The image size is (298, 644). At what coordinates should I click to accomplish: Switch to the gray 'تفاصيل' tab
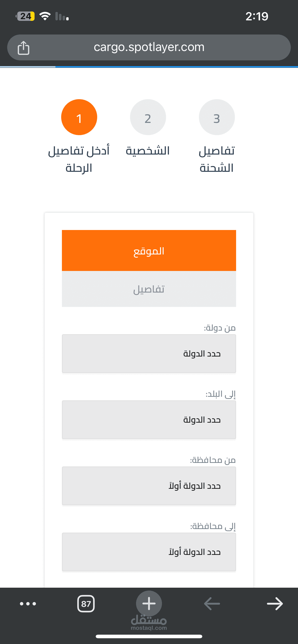149,289
